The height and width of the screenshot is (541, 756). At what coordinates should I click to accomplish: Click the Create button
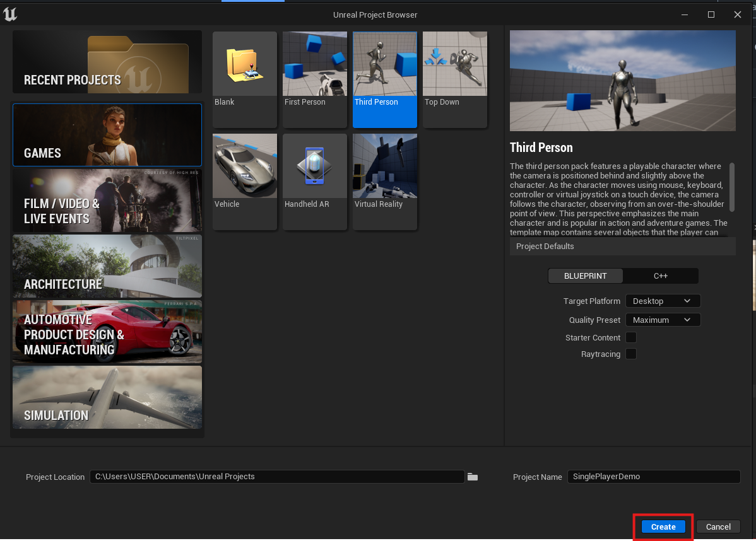663,527
